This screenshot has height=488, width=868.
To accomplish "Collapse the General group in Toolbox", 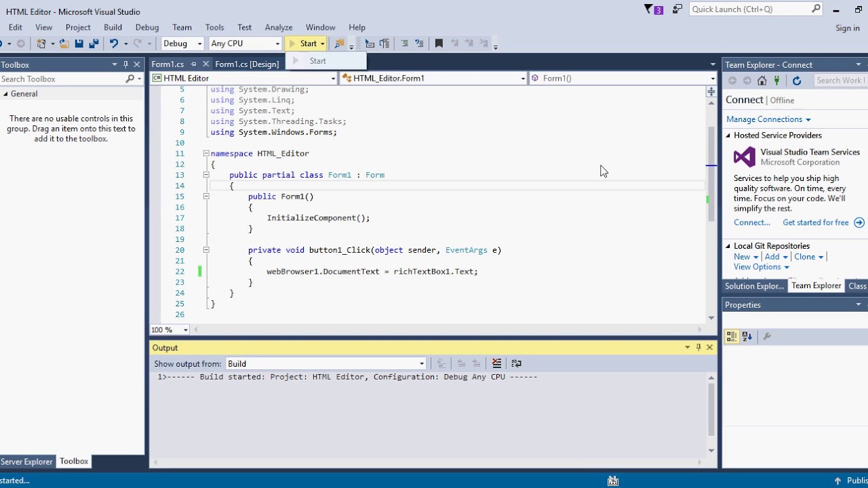I will pos(5,94).
